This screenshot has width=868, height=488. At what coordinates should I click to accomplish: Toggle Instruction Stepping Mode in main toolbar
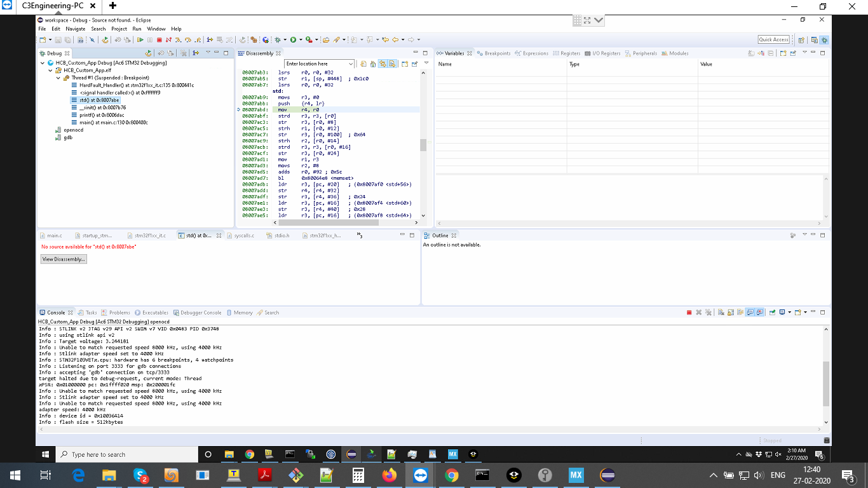click(210, 39)
